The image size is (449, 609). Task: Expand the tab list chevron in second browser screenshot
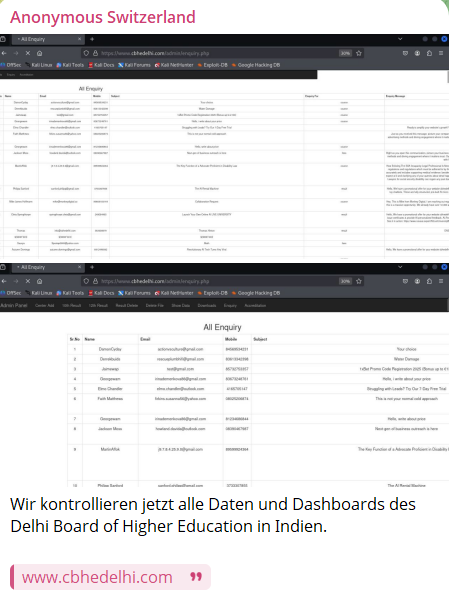(x=400, y=267)
